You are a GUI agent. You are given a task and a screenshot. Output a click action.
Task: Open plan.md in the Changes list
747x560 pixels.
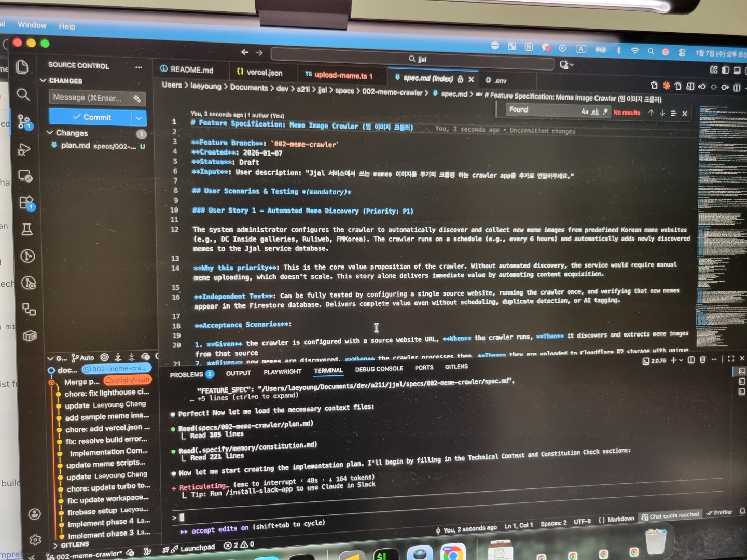pos(76,146)
